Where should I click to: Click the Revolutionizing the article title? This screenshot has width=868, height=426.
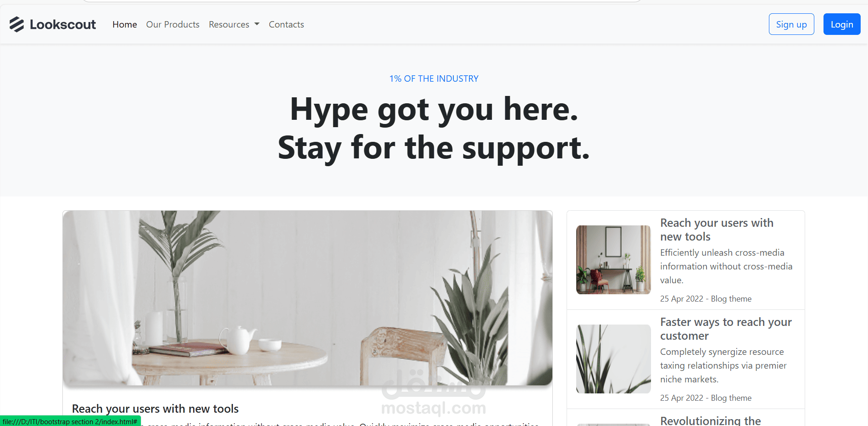pyautogui.click(x=710, y=420)
